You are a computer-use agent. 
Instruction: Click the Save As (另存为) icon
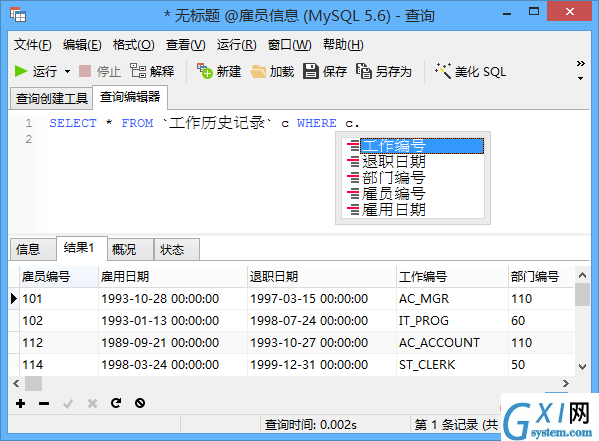[364, 71]
